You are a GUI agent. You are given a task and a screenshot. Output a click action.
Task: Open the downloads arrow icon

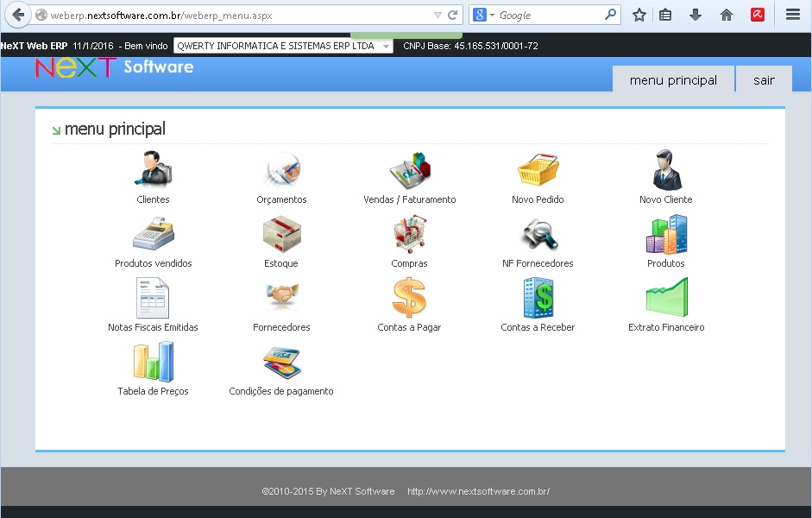click(x=696, y=15)
